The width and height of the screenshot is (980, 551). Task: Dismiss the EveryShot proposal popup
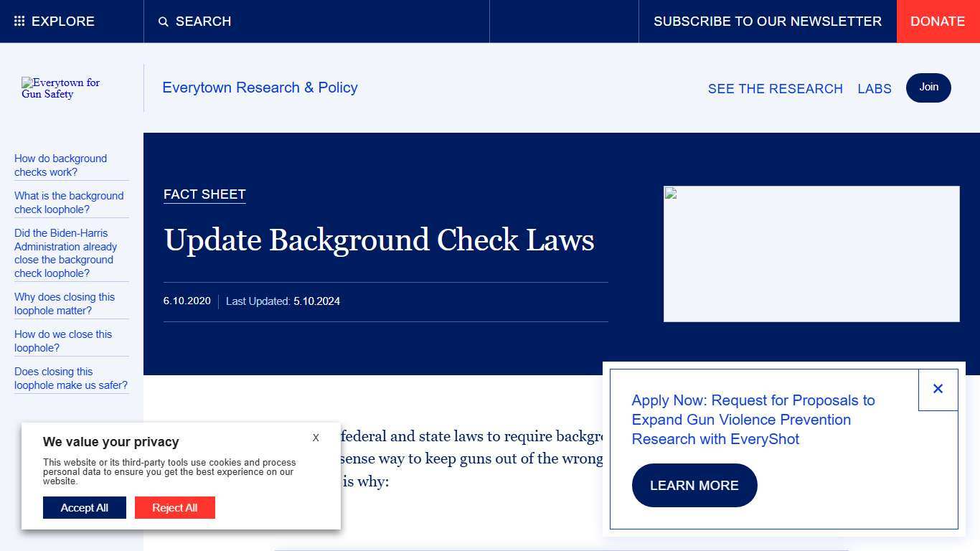pyautogui.click(x=938, y=388)
